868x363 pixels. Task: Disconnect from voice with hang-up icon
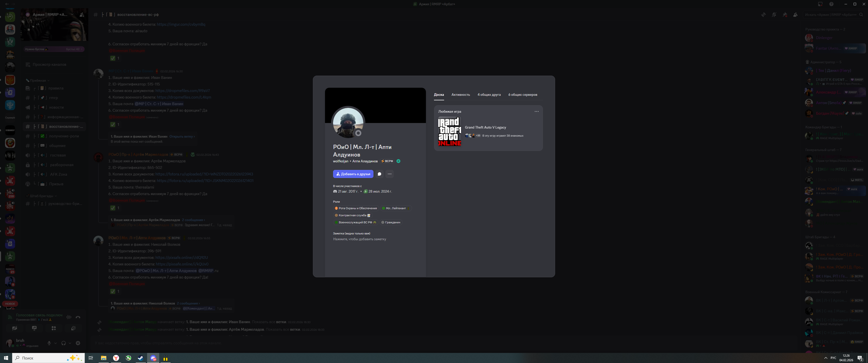coord(78,317)
